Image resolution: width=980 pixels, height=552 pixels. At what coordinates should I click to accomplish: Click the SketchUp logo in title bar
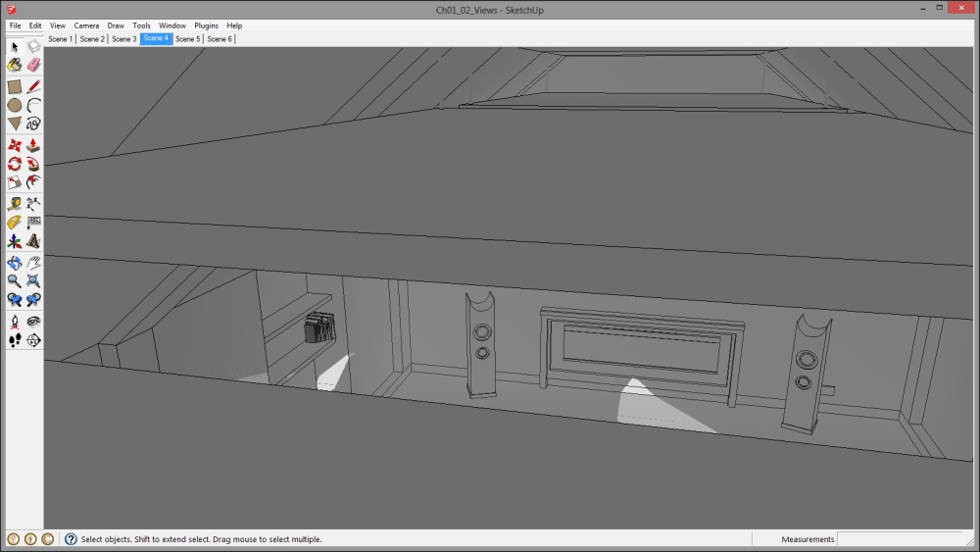(11, 10)
